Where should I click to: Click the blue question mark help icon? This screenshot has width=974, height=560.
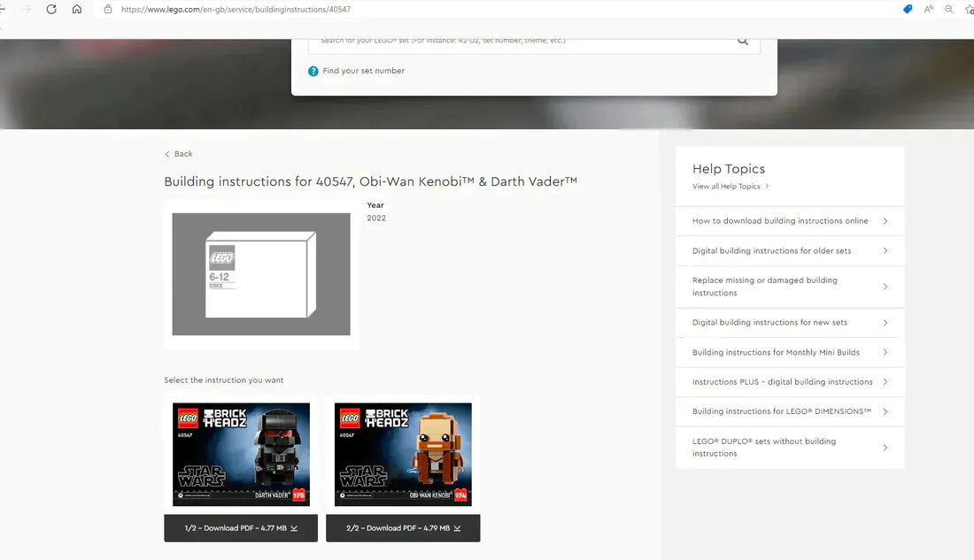pyautogui.click(x=313, y=71)
